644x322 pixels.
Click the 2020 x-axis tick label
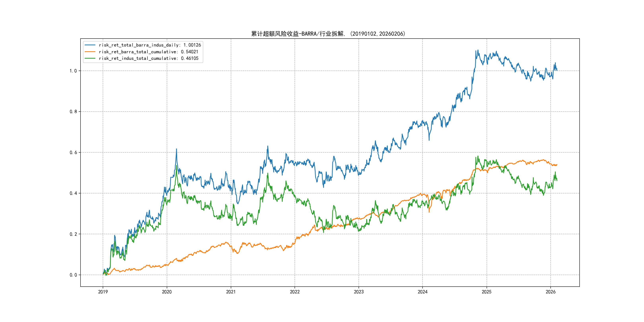click(x=167, y=292)
